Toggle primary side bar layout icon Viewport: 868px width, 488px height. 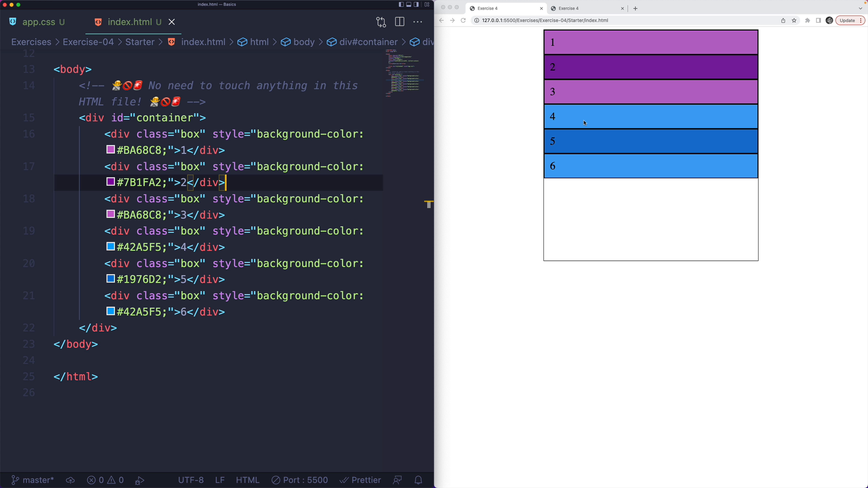tap(401, 5)
